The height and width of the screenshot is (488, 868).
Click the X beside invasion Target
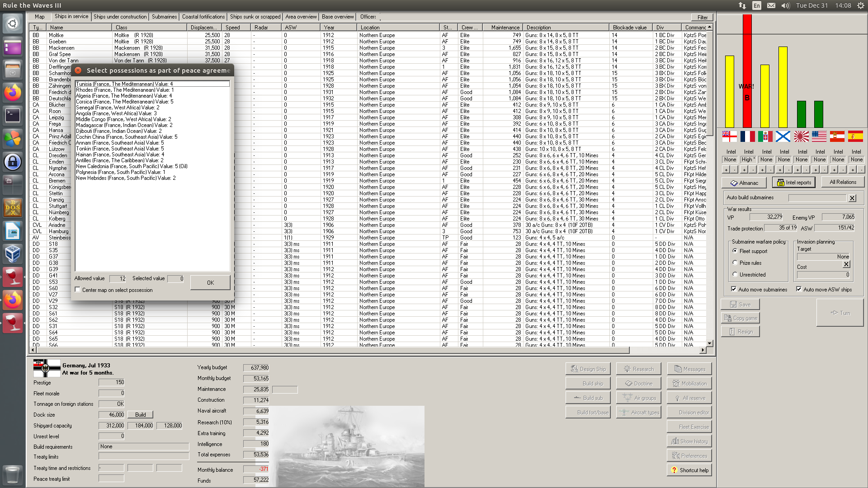pyautogui.click(x=846, y=264)
